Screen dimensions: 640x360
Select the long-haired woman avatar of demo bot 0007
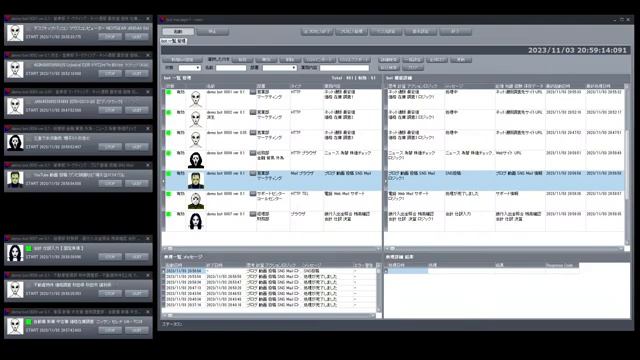point(196,222)
